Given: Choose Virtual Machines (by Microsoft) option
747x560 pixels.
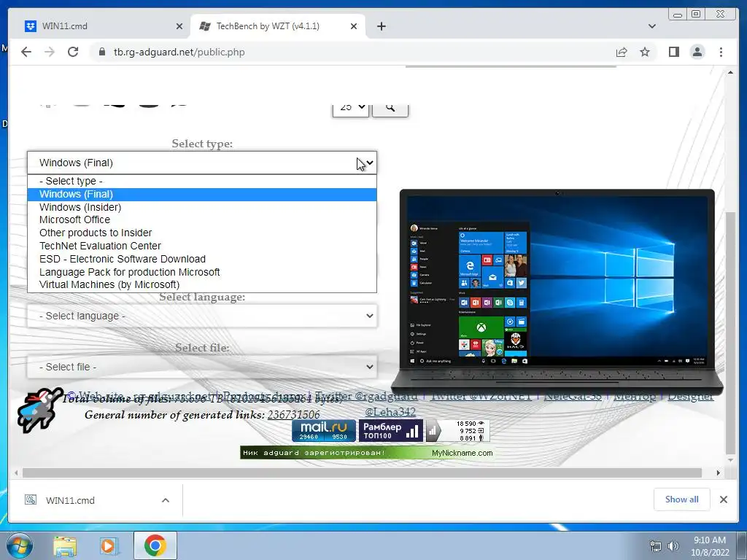Looking at the screenshot, I should (x=202, y=285).
